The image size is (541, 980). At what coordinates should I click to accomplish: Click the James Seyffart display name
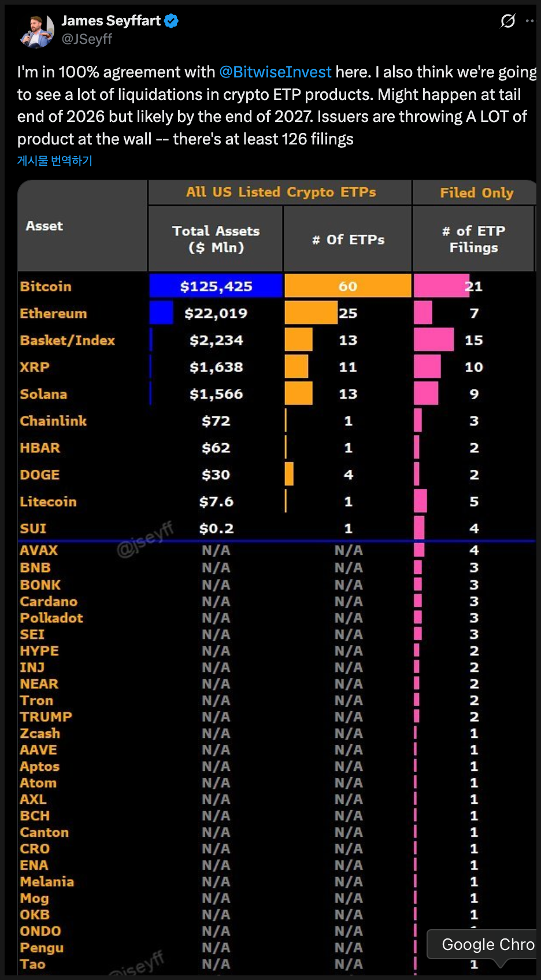(x=111, y=21)
